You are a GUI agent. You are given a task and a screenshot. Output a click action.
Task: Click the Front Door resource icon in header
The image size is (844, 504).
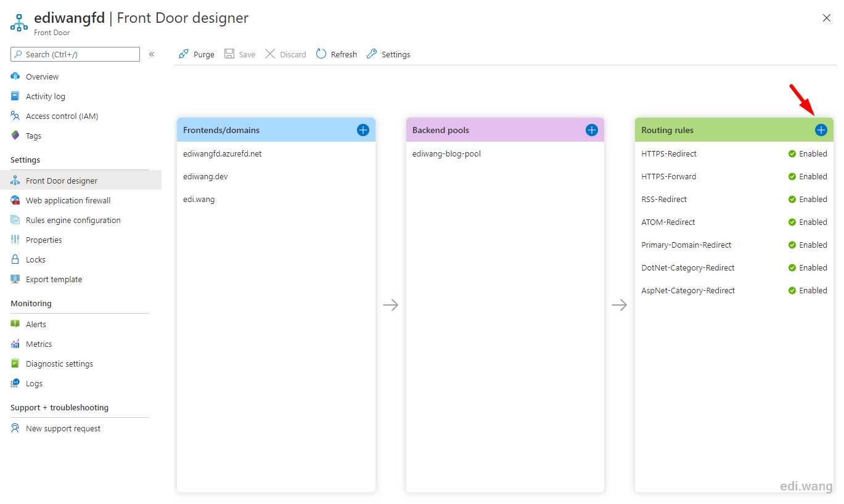(19, 23)
